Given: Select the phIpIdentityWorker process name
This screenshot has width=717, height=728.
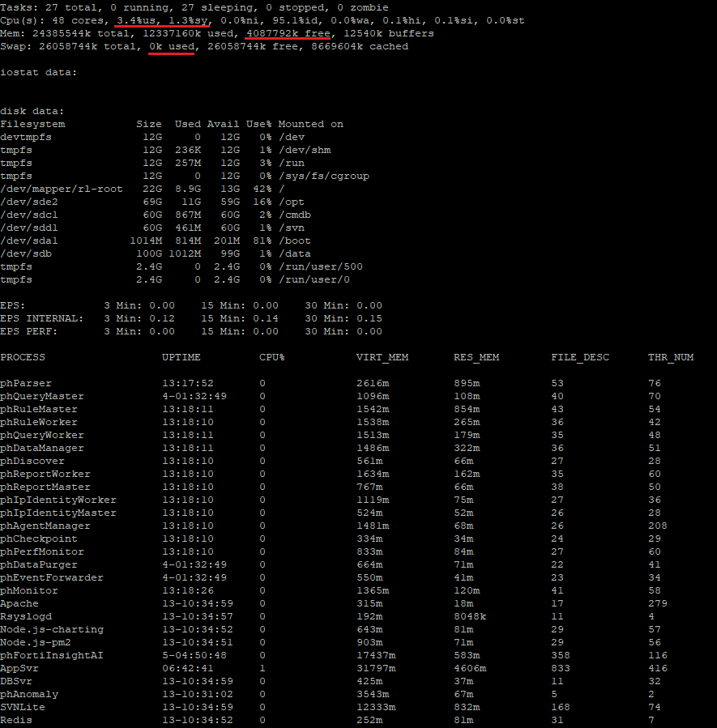Looking at the screenshot, I should 58,500.
